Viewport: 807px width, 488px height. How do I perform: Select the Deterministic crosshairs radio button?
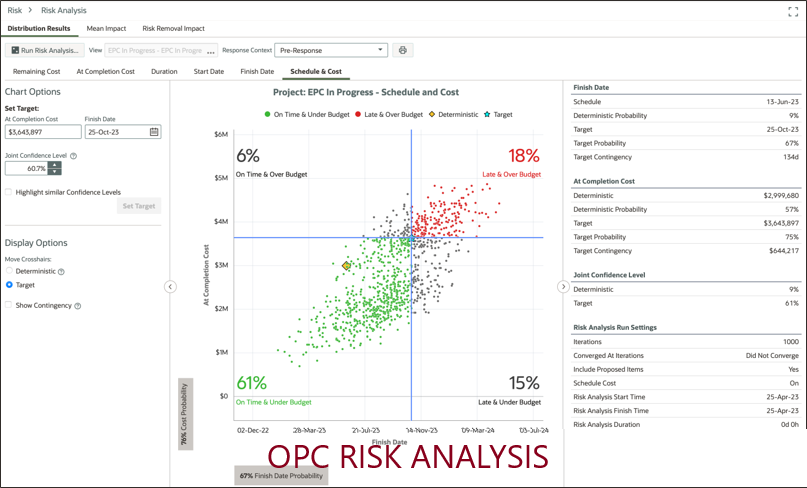tap(9, 271)
